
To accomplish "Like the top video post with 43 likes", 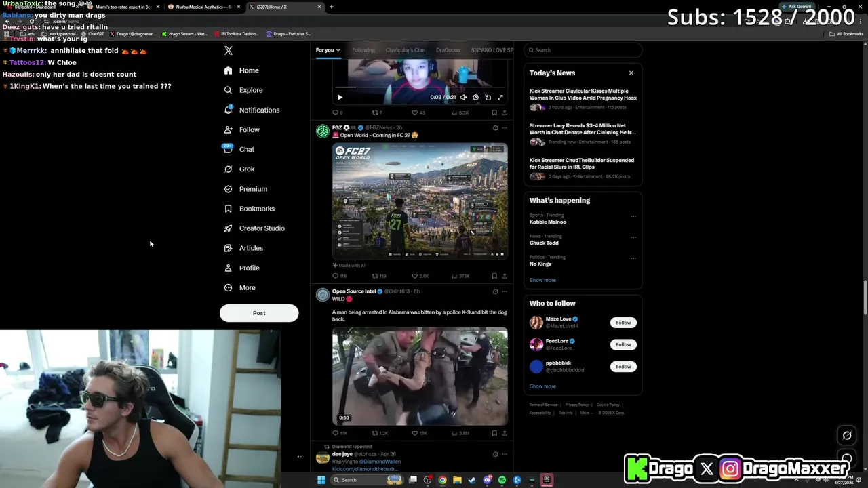I will [x=418, y=113].
